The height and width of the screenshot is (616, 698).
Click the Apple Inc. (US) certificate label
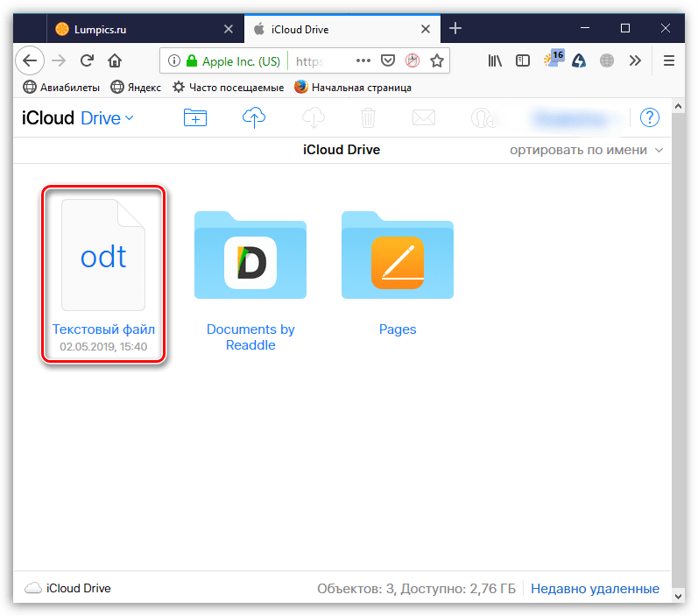click(x=241, y=61)
